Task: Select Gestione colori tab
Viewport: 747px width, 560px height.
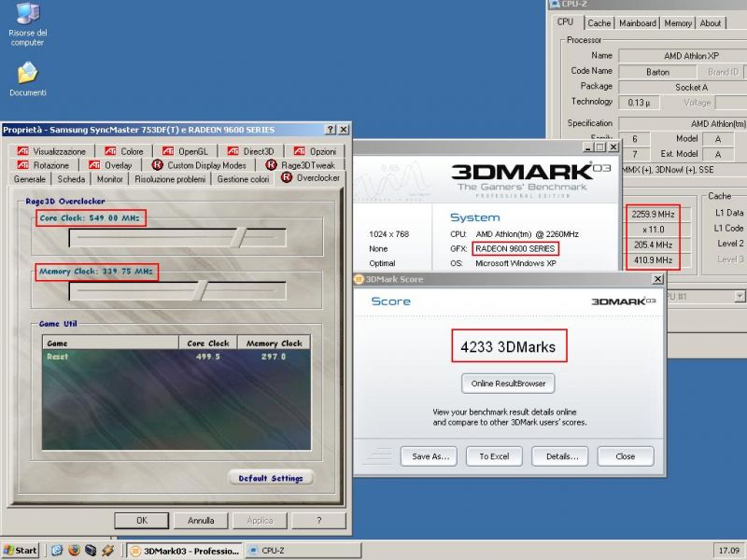Action: tap(243, 179)
